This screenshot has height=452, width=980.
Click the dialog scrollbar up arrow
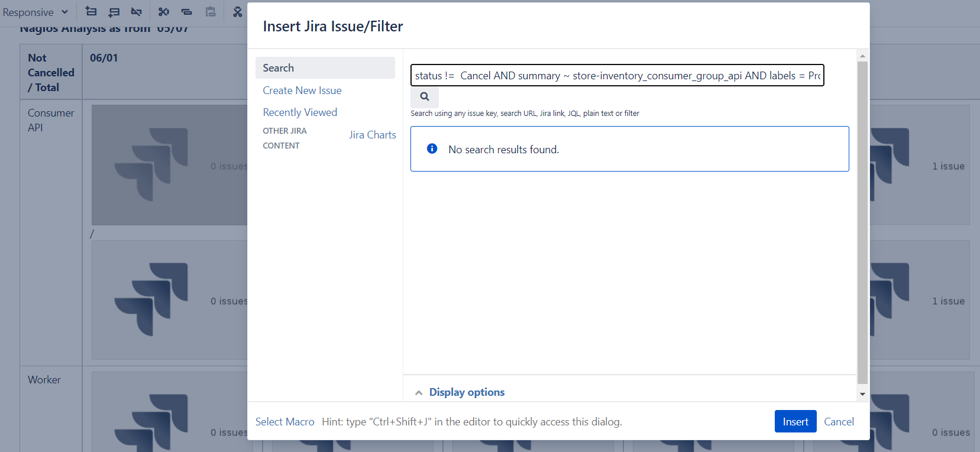862,56
